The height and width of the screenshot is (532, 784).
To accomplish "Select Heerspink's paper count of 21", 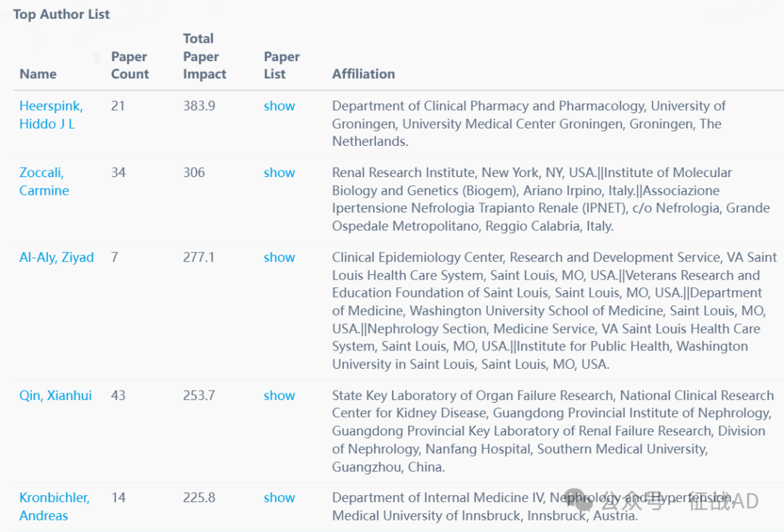I will pyautogui.click(x=118, y=106).
